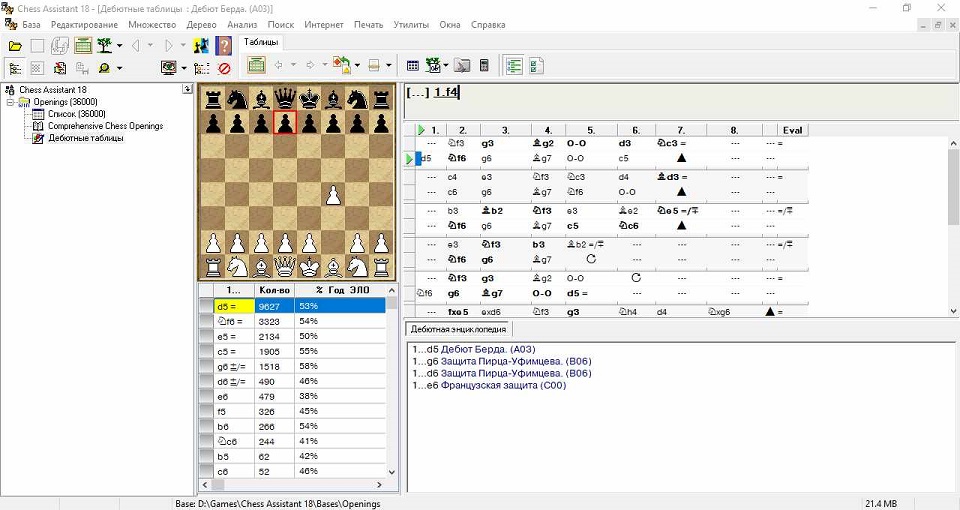Collapse the Openings (36000) tree node
Screen dimensions: 960x510
tap(10, 102)
